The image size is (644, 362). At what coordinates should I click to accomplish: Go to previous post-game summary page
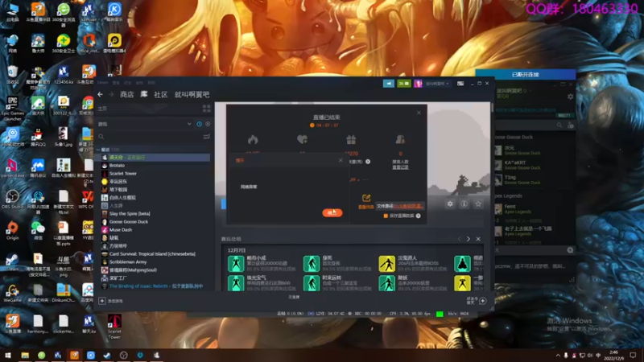tap(459, 239)
